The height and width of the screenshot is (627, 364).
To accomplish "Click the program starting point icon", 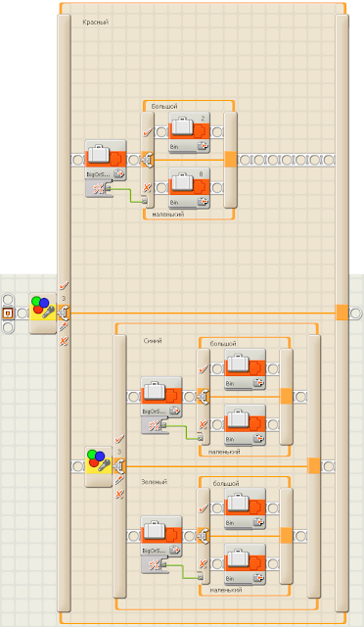I will pyautogui.click(x=8, y=313).
